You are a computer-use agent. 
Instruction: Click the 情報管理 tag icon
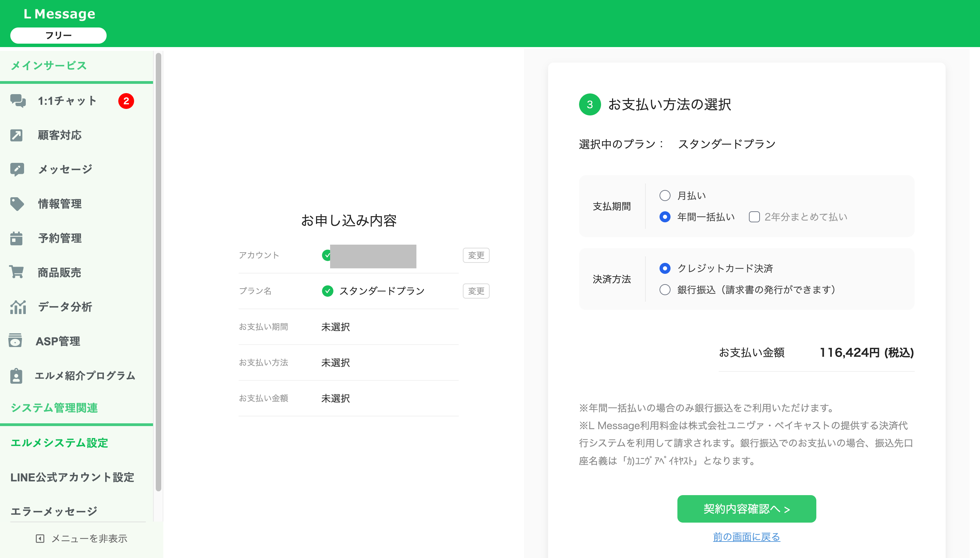point(17,204)
